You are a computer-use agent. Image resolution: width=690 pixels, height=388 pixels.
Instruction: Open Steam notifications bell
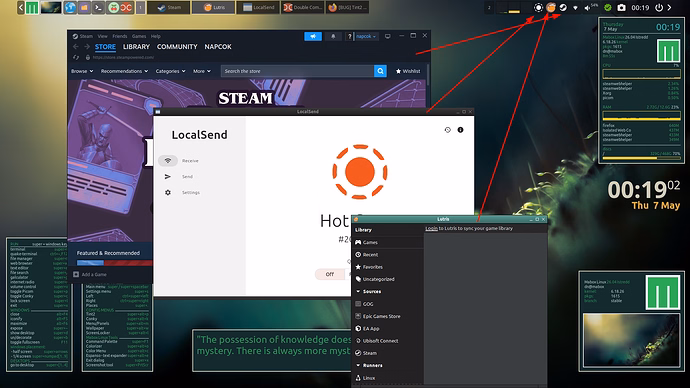pos(333,37)
